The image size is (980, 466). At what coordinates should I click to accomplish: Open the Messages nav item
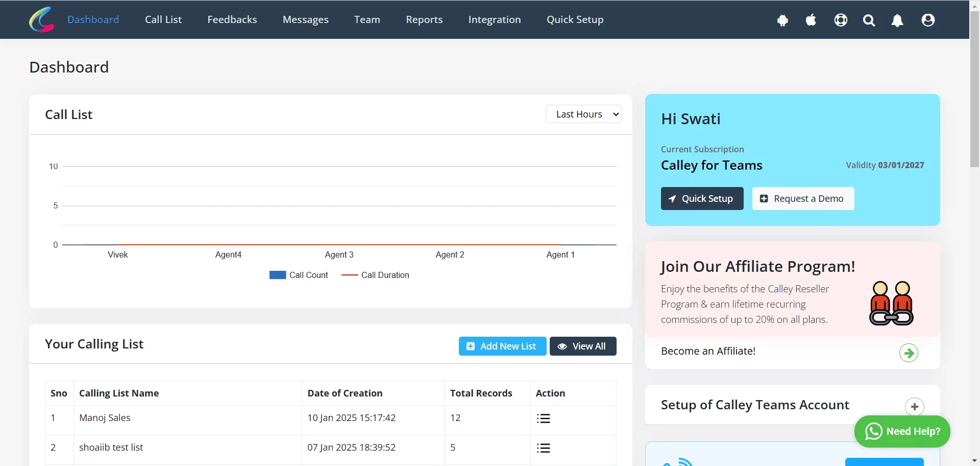(x=306, y=19)
